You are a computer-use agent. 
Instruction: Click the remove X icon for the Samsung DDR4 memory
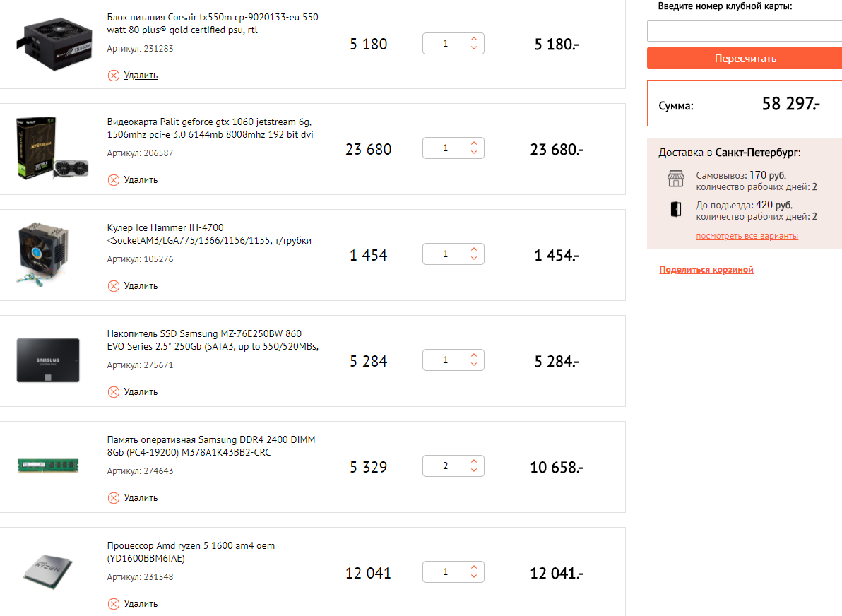click(113, 498)
